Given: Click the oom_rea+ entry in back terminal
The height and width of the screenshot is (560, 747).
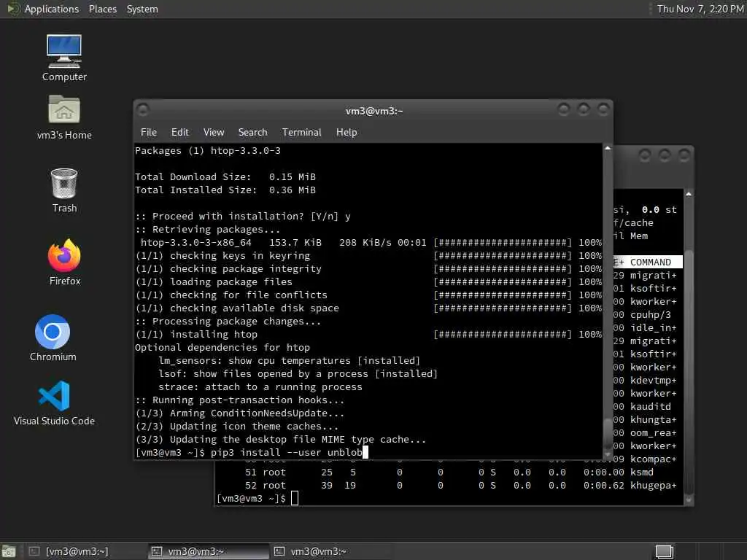Looking at the screenshot, I should (653, 433).
